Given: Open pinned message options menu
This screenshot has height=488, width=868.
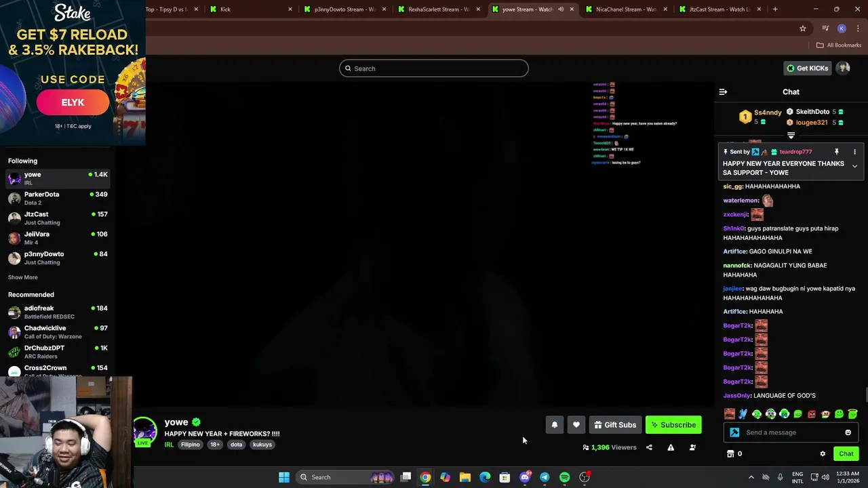Looking at the screenshot, I should click(854, 152).
